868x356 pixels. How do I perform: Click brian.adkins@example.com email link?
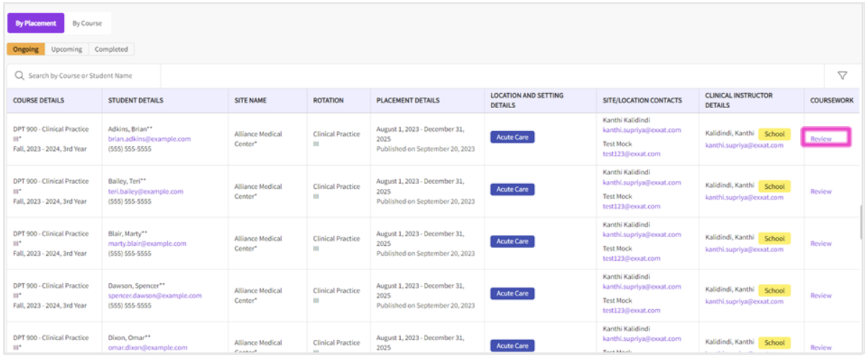(x=149, y=139)
